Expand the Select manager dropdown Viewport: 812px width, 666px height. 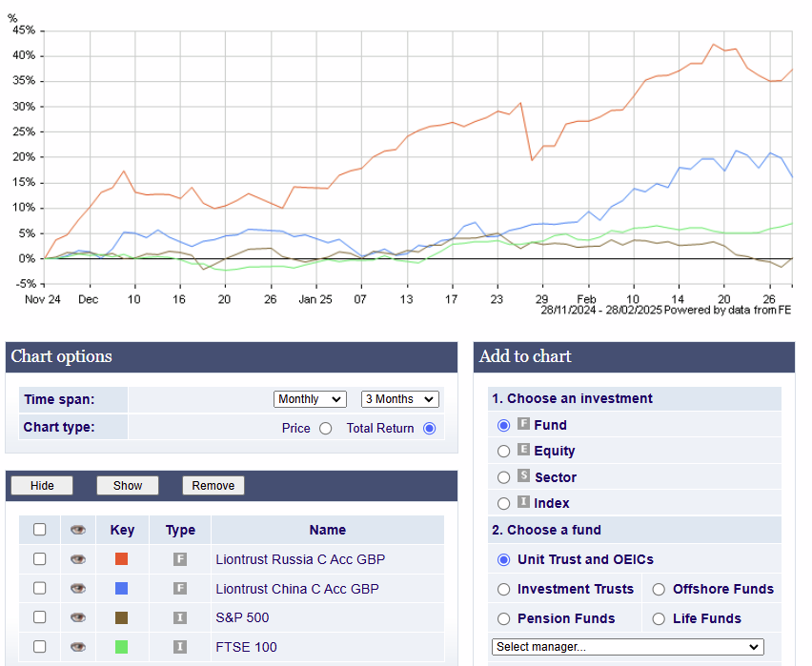[x=627, y=647]
